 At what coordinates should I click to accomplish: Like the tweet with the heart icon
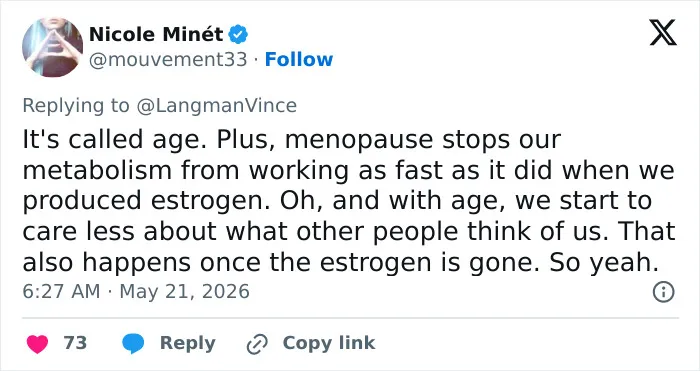[x=37, y=343]
